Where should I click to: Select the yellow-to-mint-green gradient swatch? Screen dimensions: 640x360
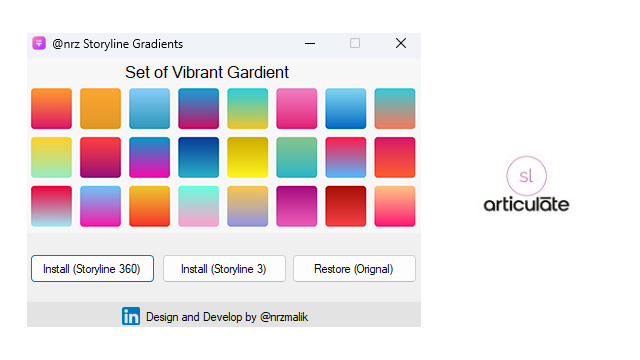pos(51,158)
